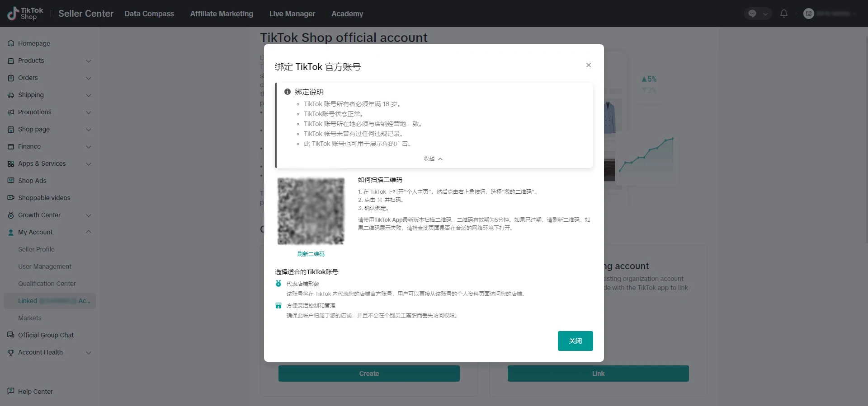Screen dimensions: 868x406
Task: Click the blurred QR code image
Action: pos(311,211)
